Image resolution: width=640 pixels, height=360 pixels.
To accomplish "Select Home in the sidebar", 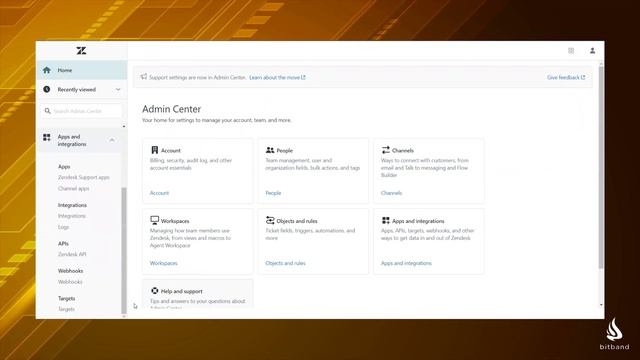I will tap(82, 70).
